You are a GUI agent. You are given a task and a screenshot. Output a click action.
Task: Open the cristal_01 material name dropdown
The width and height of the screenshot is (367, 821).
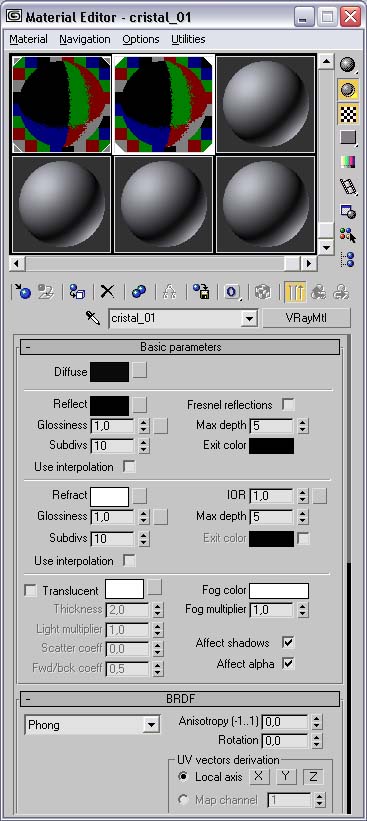click(x=249, y=318)
